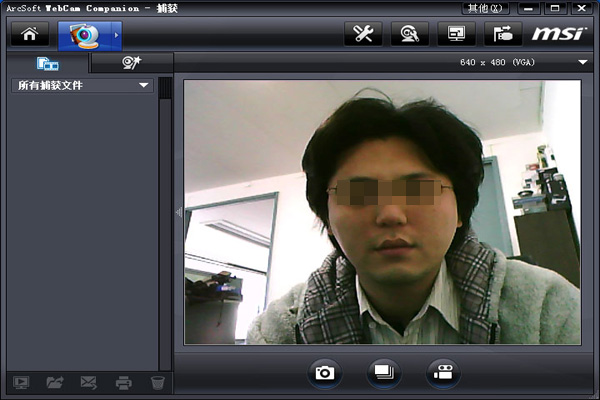
Task: Collapse the left panel with the side arrow
Action: 179,212
